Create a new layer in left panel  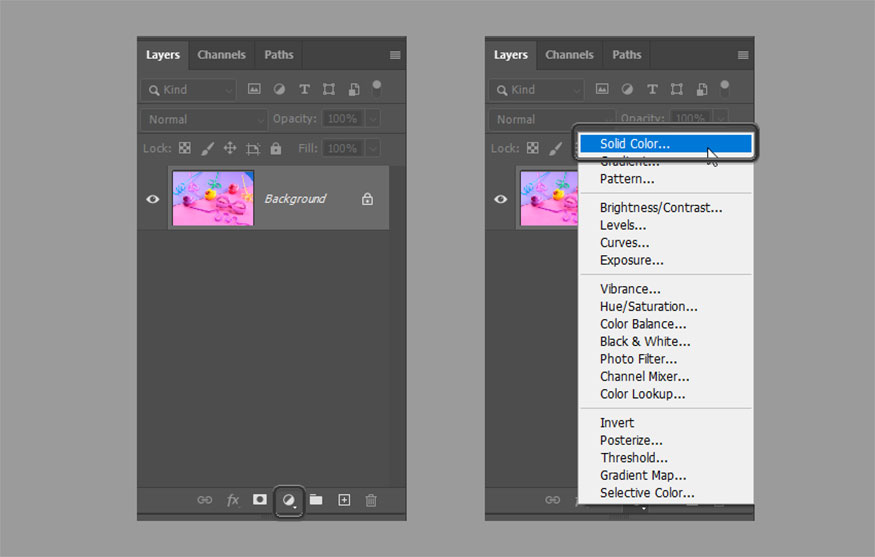(344, 500)
